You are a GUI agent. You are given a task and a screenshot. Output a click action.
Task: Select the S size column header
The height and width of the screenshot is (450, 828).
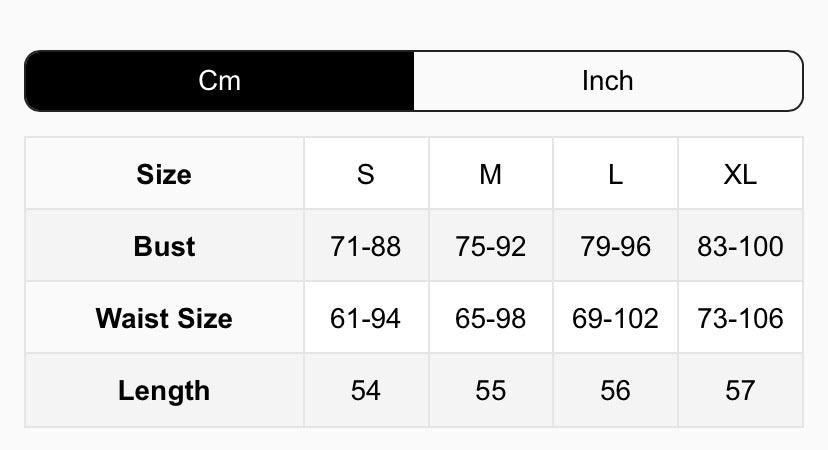366,174
